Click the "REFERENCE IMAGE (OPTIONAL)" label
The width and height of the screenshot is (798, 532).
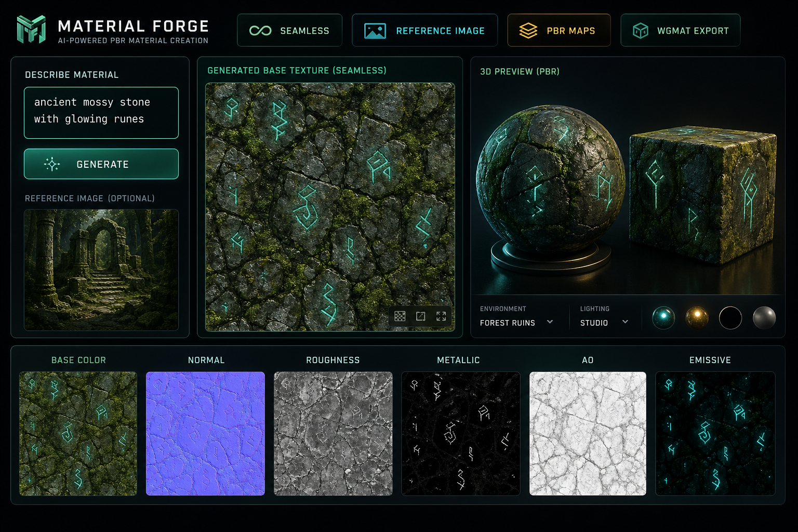(90, 198)
